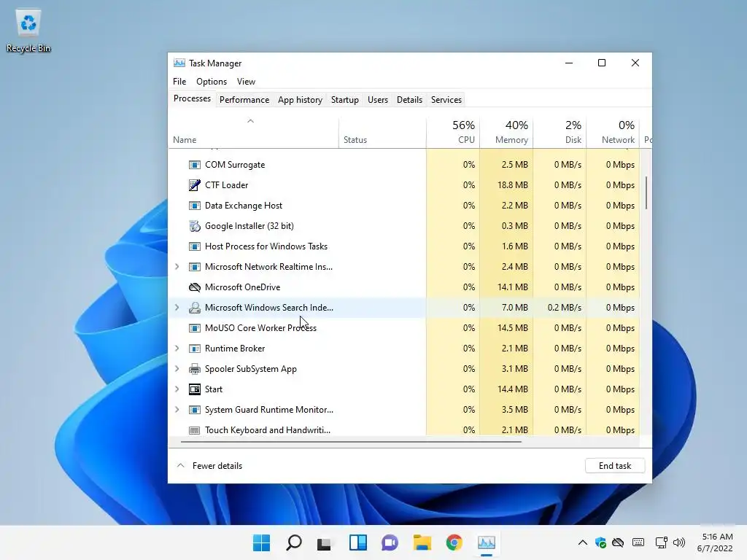Select the Microsoft OneDrive process row

click(404, 287)
